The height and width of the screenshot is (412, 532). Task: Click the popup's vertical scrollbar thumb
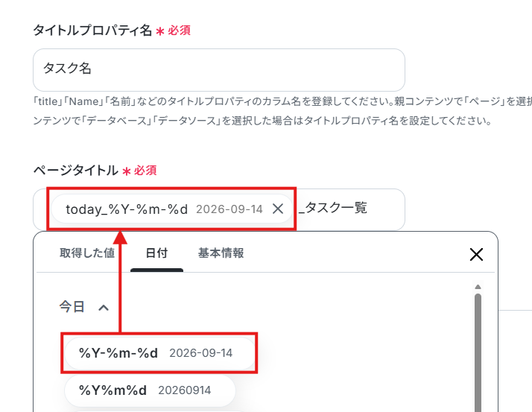pyautogui.click(x=478, y=353)
